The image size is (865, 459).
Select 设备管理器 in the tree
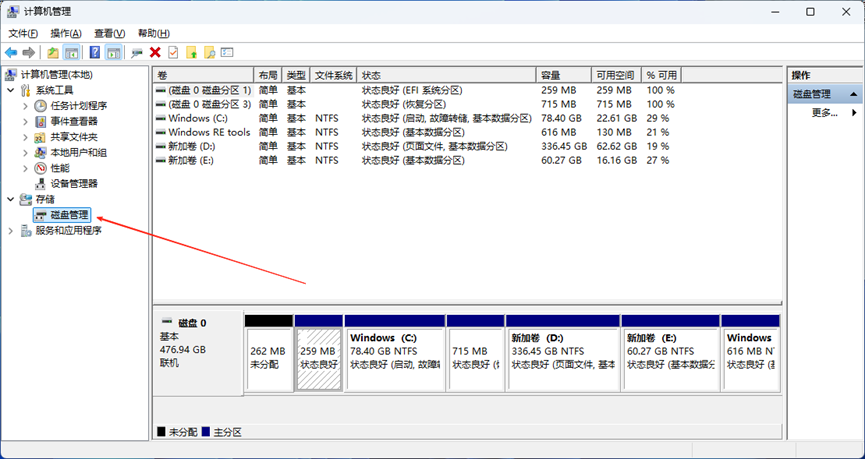74,184
